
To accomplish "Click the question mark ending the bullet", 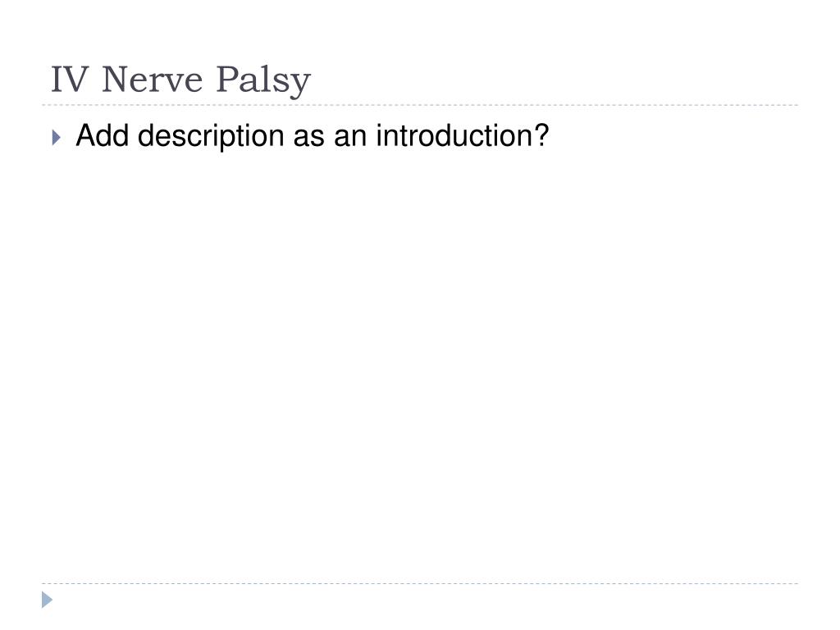I will (541, 135).
